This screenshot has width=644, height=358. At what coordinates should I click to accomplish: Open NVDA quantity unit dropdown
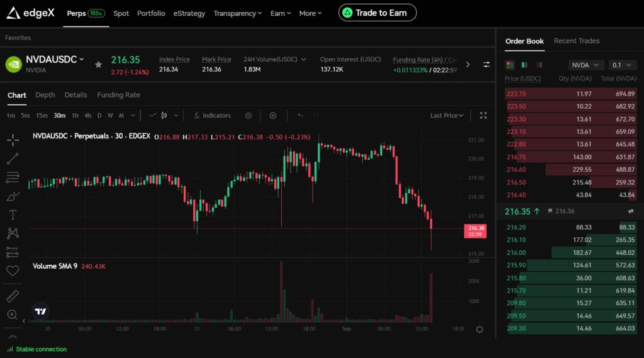point(586,65)
